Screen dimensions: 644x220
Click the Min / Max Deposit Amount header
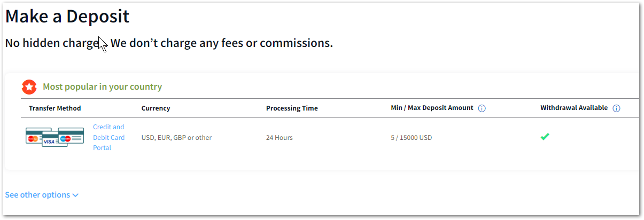tap(432, 108)
